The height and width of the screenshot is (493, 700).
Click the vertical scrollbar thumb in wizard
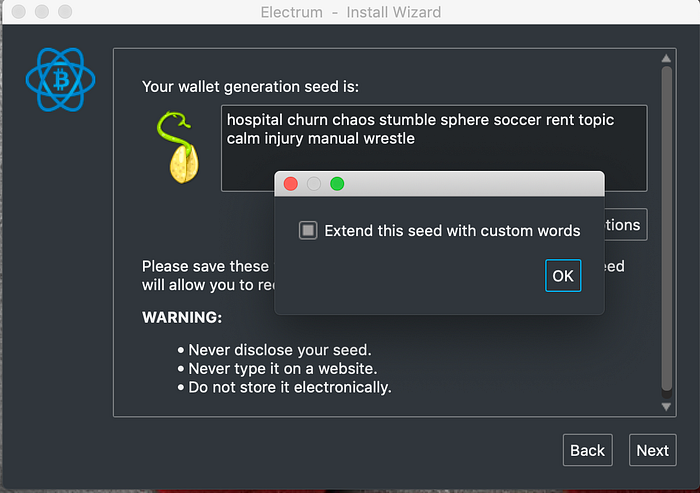[667, 229]
